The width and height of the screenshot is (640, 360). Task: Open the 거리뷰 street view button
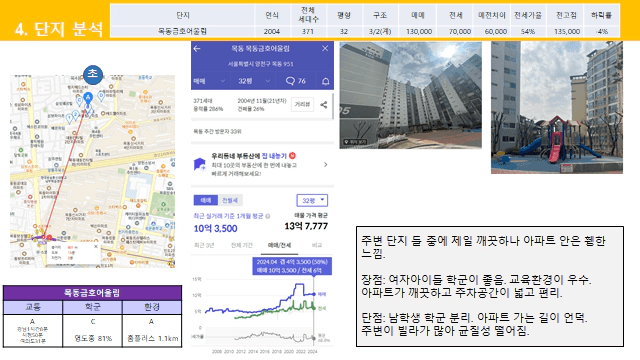pyautogui.click(x=302, y=104)
